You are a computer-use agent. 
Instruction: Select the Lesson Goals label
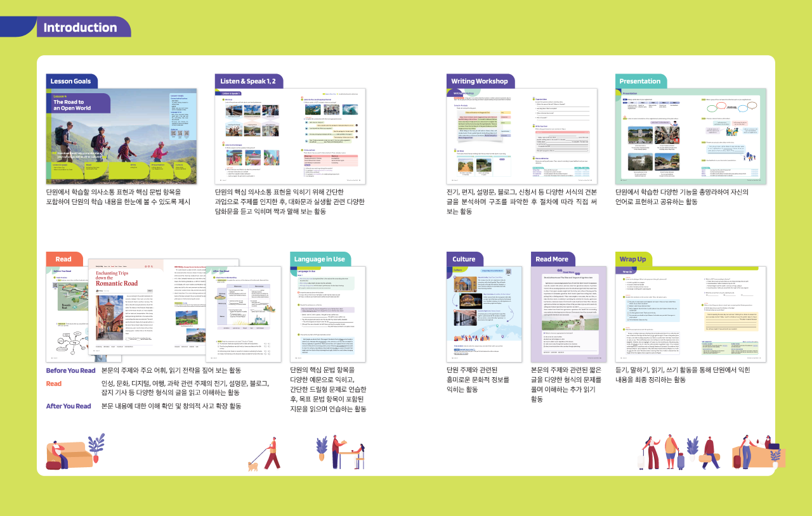point(71,81)
